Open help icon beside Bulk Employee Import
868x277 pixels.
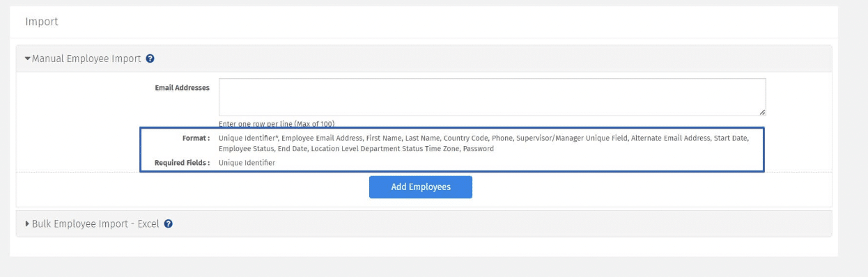point(169,224)
